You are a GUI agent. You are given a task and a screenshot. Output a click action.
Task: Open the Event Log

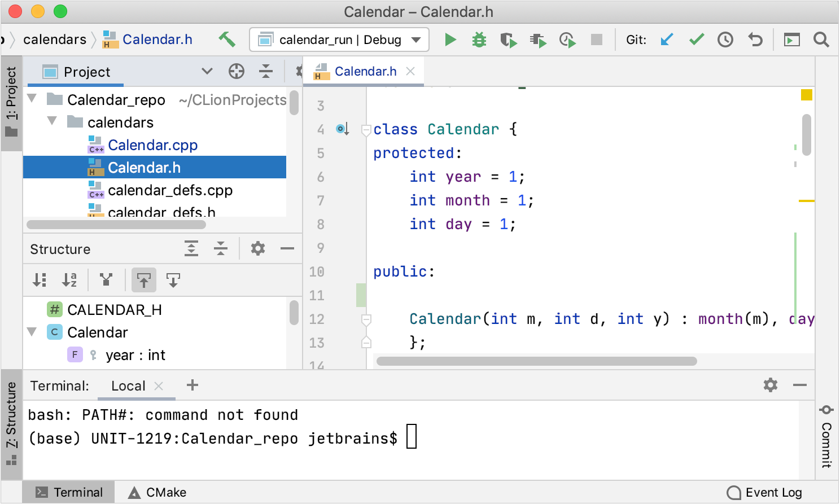tap(765, 492)
